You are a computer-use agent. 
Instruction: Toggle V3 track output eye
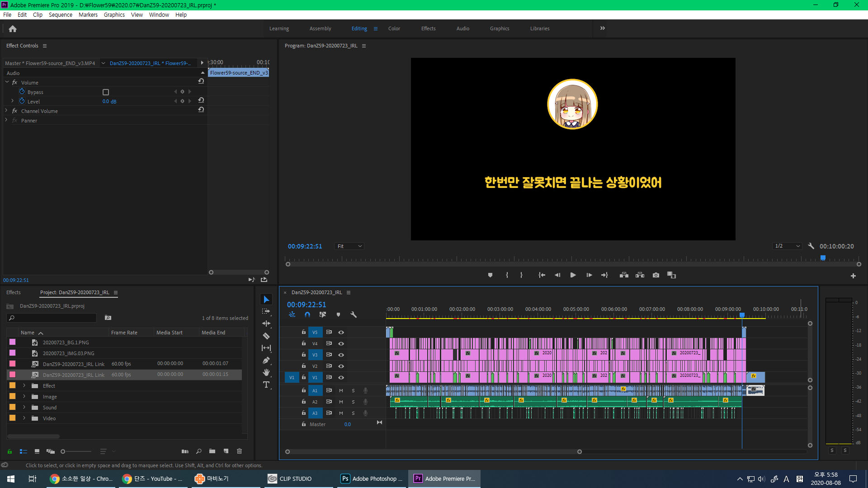(341, 355)
